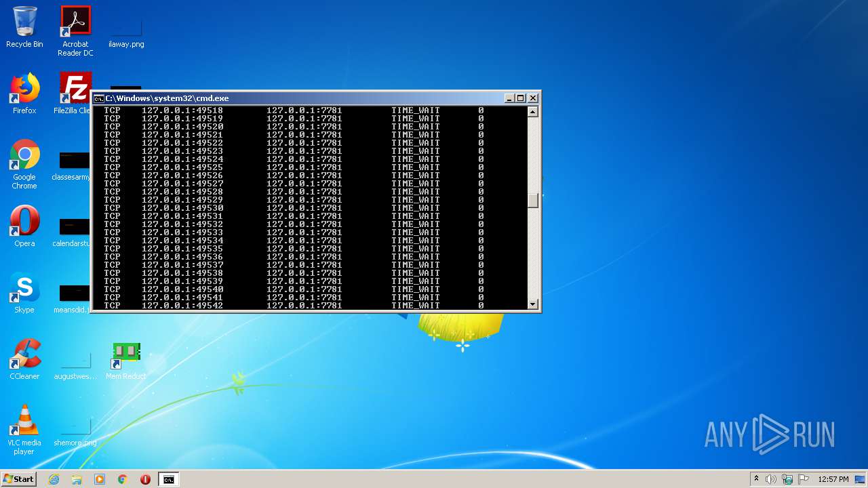Open Firefox desktop shortcut
Image resolution: width=868 pixels, height=488 pixels.
24,94
